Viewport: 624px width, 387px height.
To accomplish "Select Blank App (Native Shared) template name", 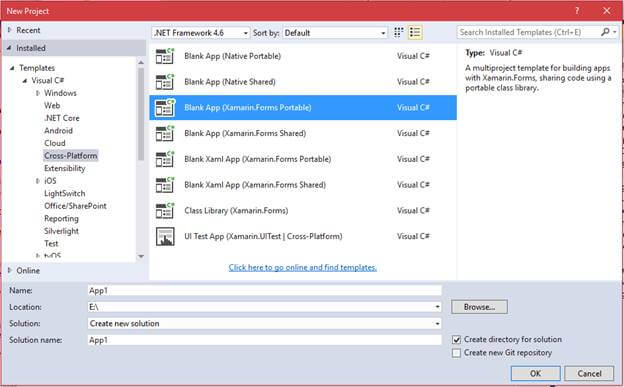I will [x=230, y=82].
